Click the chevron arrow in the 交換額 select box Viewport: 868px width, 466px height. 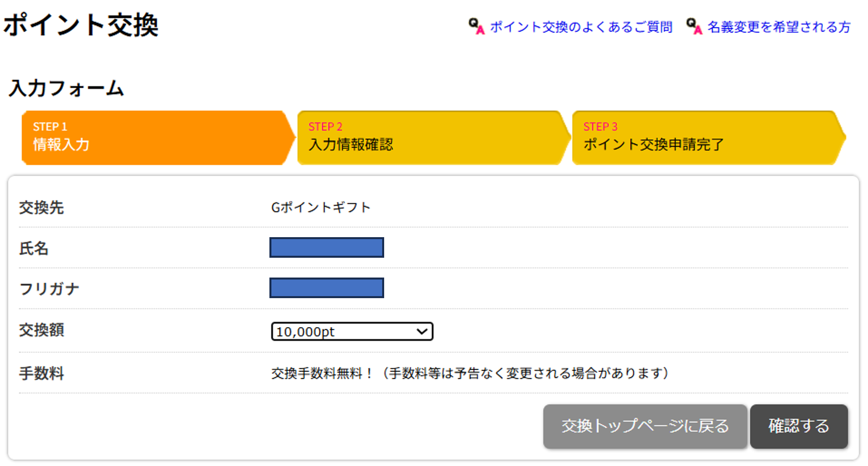(x=422, y=331)
